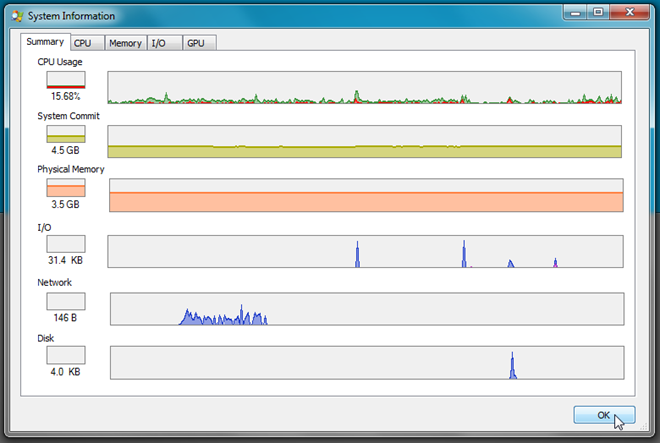Viewport: 660px width, 443px height.
Task: Click the Physical Memory history graph
Action: point(366,195)
